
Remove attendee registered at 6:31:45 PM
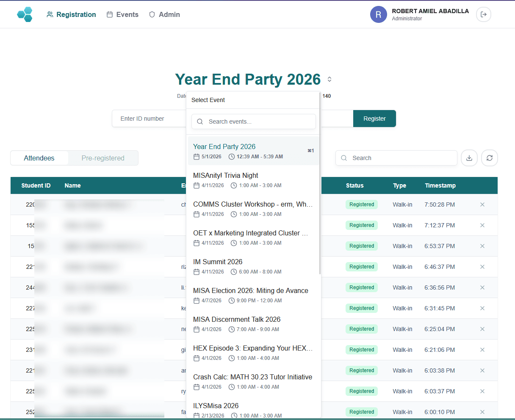point(482,308)
